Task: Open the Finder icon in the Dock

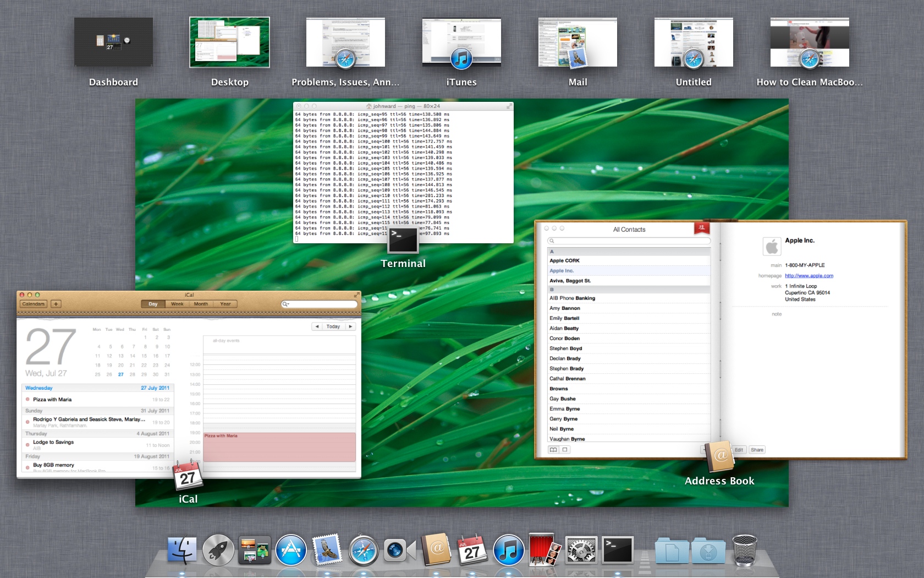Action: 182,550
